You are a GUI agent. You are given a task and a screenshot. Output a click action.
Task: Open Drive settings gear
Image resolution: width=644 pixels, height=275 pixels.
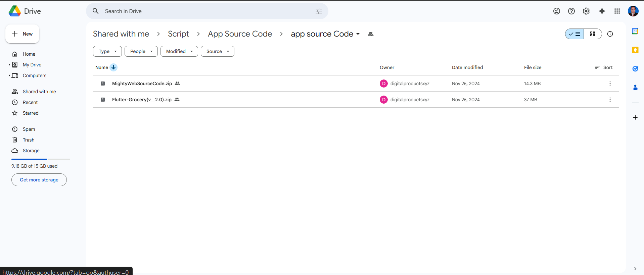[x=586, y=11]
